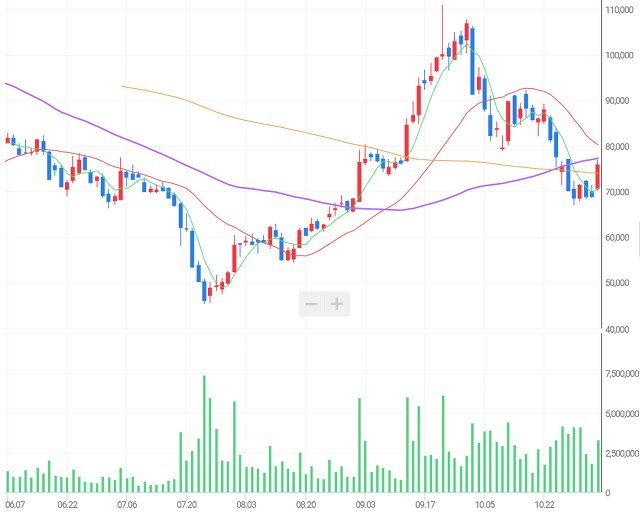The image size is (640, 513).
Task: Click the 09.03 date label
Action: tap(366, 505)
